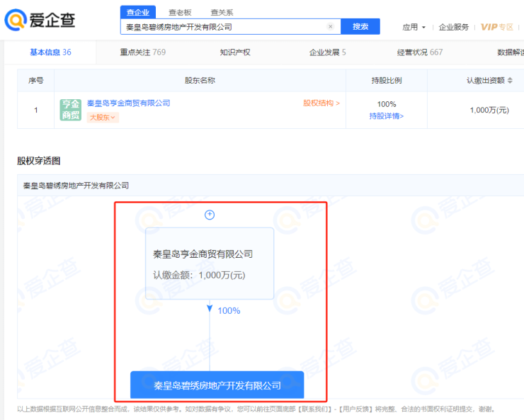Sort by 认缴出资额 arrows
The width and height of the screenshot is (524, 420).
pyautogui.click(x=510, y=81)
